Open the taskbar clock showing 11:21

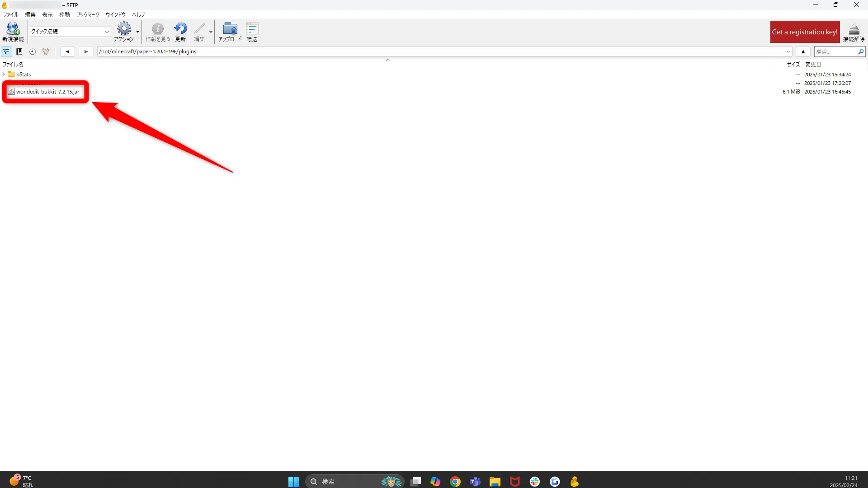pyautogui.click(x=843, y=481)
